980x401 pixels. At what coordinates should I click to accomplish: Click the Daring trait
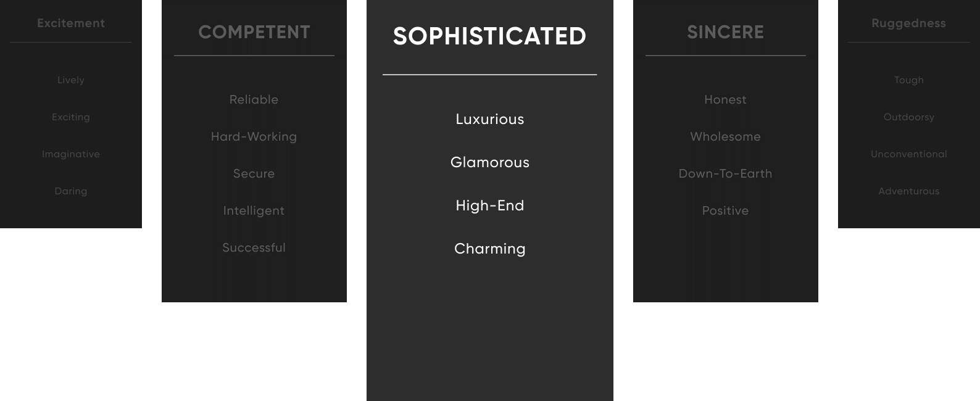(71, 191)
